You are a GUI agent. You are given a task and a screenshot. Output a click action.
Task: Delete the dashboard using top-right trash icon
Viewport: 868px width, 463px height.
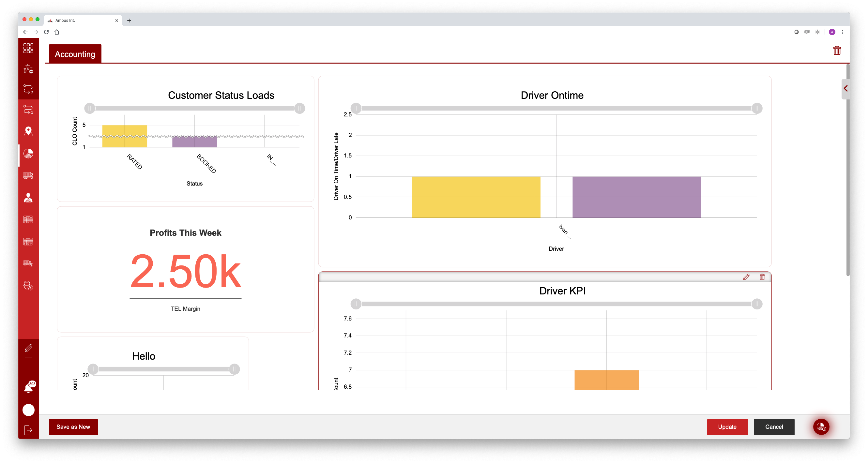pos(837,51)
